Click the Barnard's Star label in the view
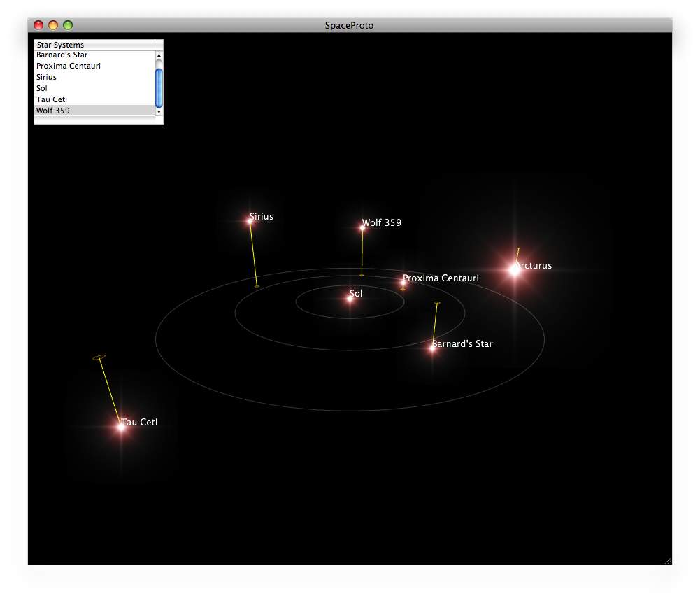The height and width of the screenshot is (603, 700). 462,344
